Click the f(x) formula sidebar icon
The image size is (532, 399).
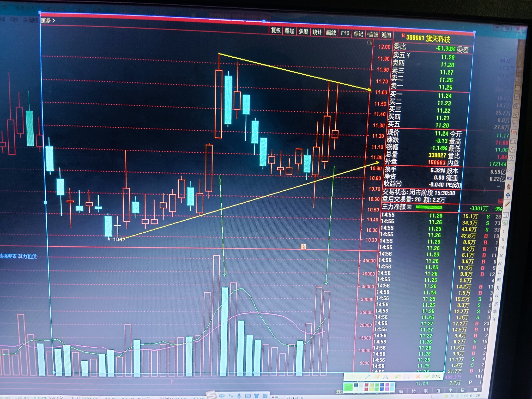512,150
